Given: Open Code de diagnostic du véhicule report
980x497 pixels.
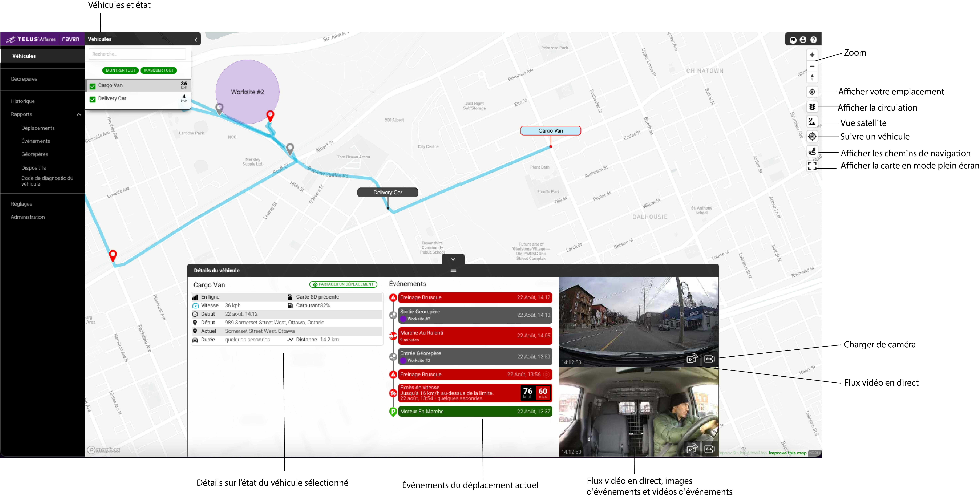Looking at the screenshot, I should pyautogui.click(x=47, y=181).
